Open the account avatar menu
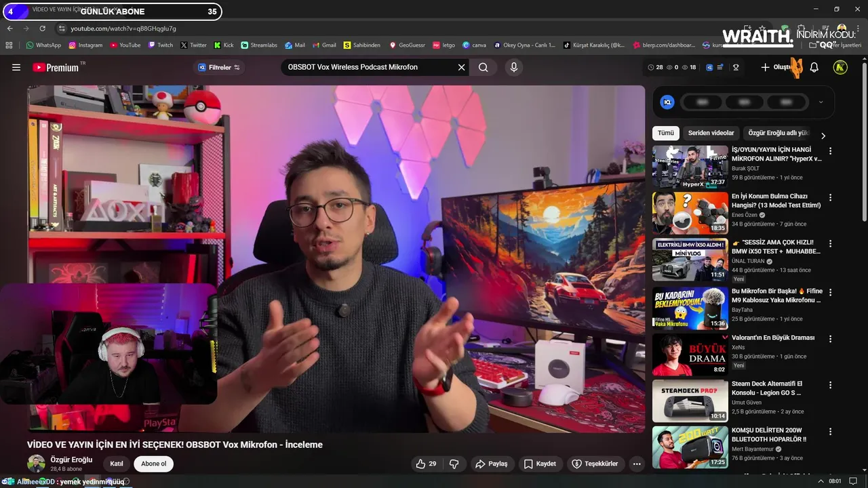The width and height of the screenshot is (868, 488). (840, 67)
